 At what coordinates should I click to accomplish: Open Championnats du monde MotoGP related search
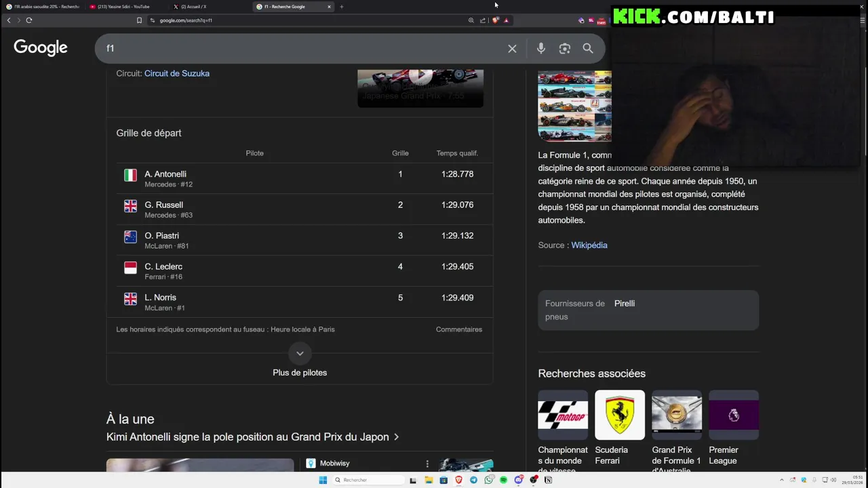pyautogui.click(x=563, y=430)
